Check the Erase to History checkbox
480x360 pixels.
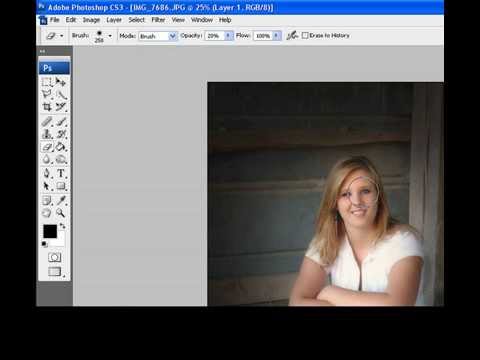[305, 35]
